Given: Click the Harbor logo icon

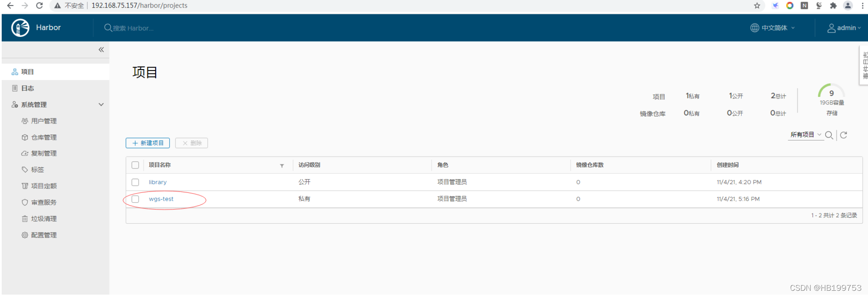Looking at the screenshot, I should (x=20, y=28).
